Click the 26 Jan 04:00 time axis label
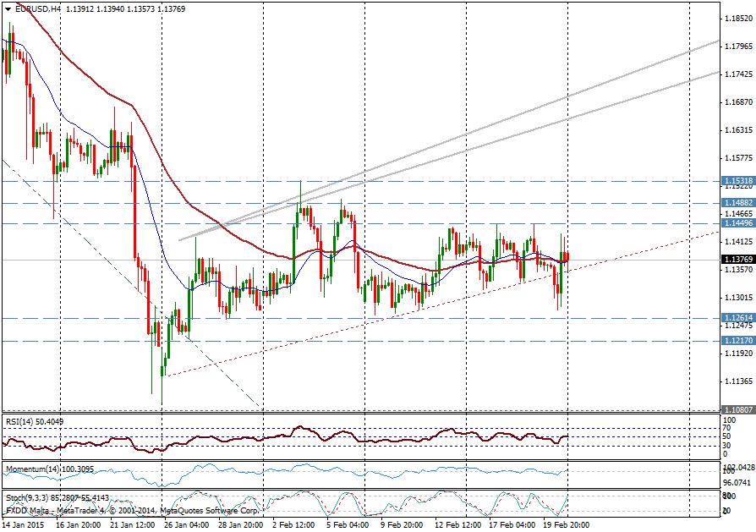Image resolution: width=756 pixels, height=532 pixels. click(x=186, y=524)
